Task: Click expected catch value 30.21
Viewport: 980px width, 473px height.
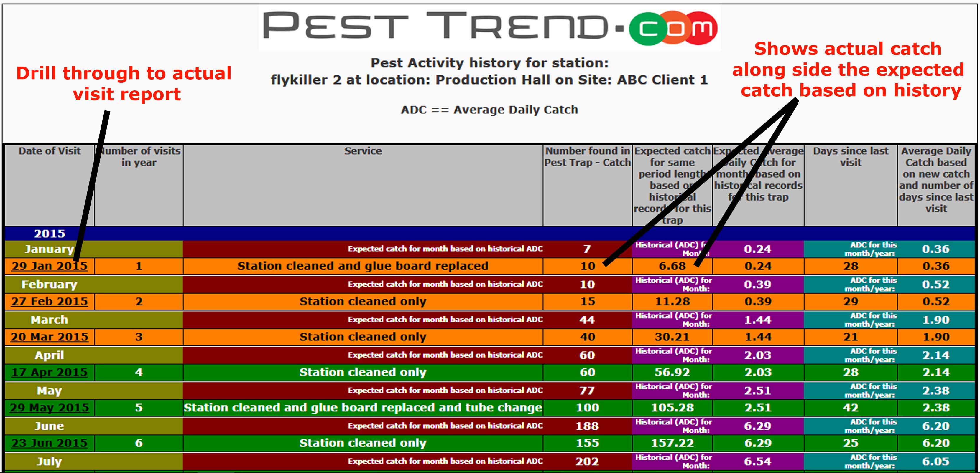Action: click(x=672, y=337)
